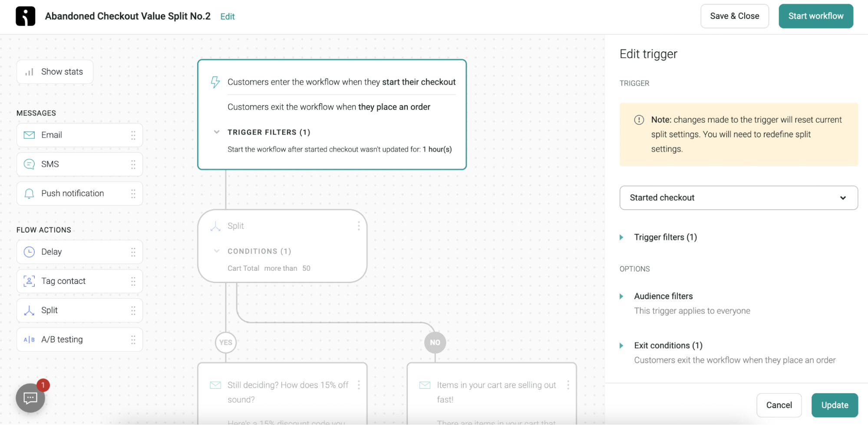Click the Push notification bell icon
Image resolution: width=868 pixels, height=425 pixels.
click(29, 194)
